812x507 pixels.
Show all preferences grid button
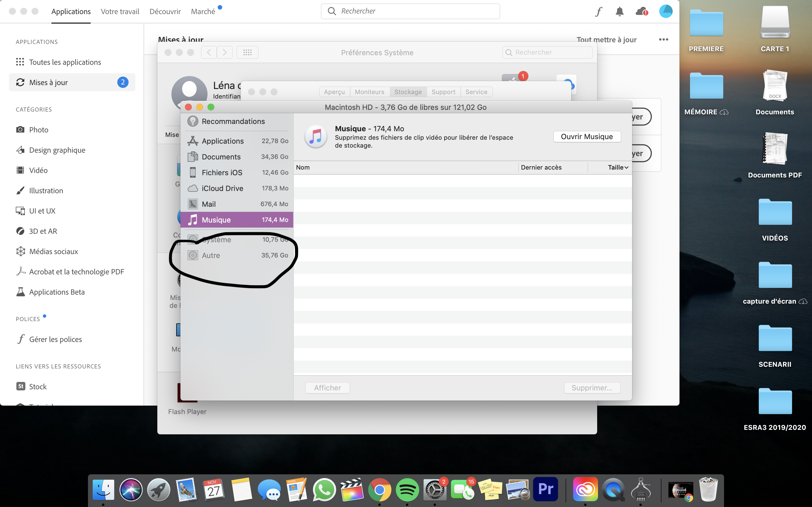[x=247, y=52]
